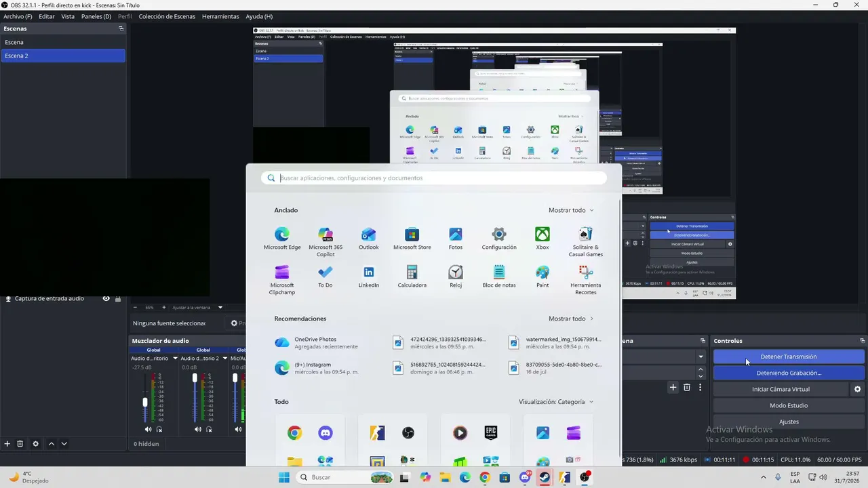Move source down with the arrow

(x=64, y=444)
